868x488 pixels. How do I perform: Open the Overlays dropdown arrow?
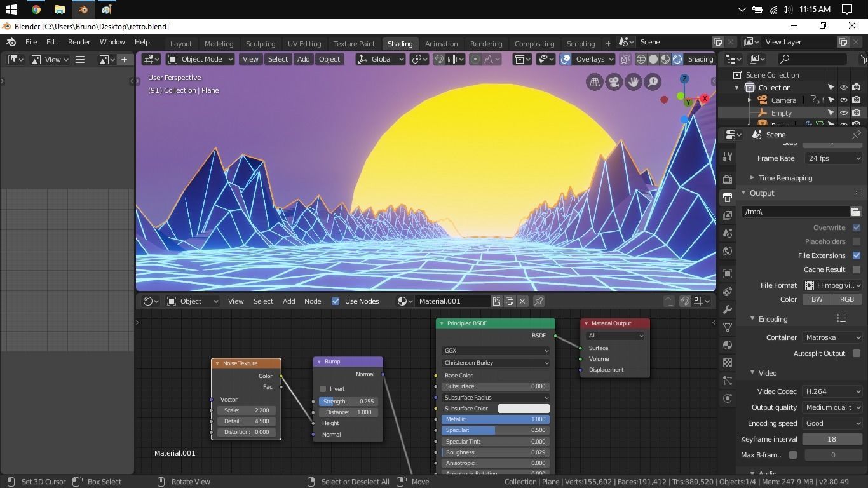tap(611, 59)
